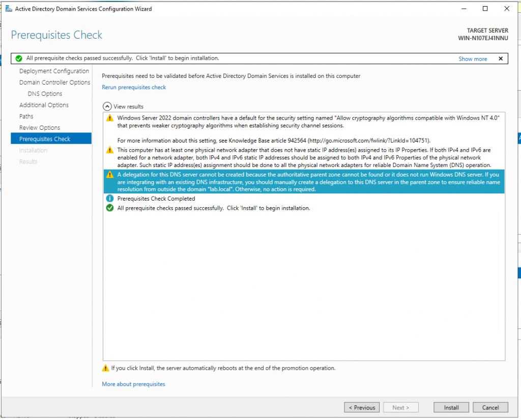This screenshot has width=521, height=420.
Task: Collapse the View results section
Action: point(107,106)
